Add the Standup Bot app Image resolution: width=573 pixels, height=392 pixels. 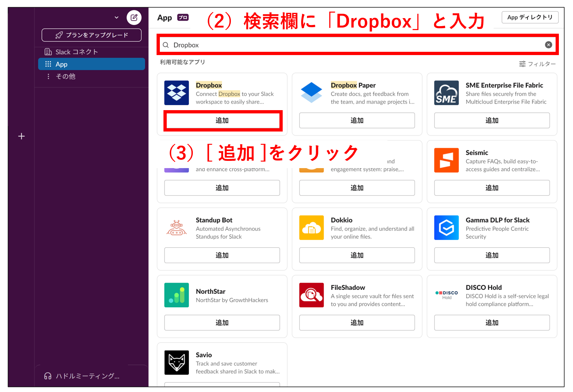coord(222,255)
